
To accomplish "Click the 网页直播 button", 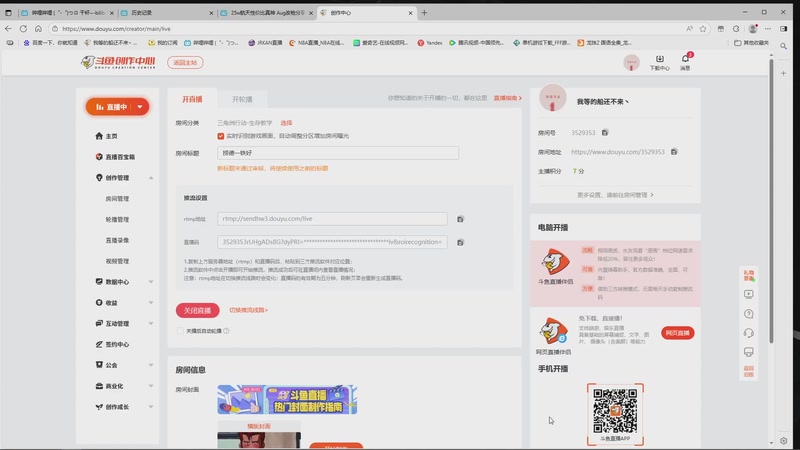I will (678, 333).
